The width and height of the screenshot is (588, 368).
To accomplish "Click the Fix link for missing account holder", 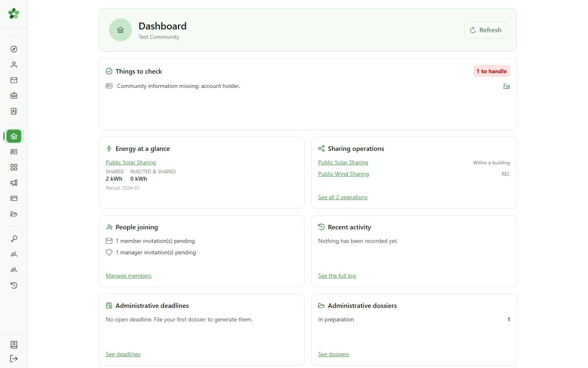I will pos(507,86).
